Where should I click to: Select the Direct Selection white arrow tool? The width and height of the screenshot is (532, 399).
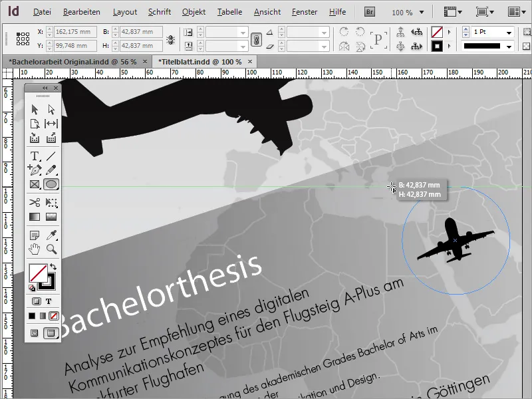point(51,110)
